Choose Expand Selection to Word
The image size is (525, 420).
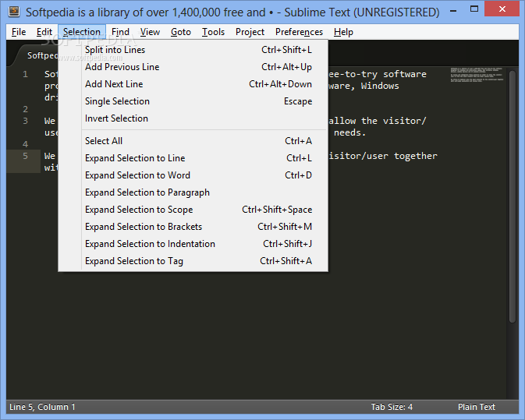pyautogui.click(x=193, y=175)
